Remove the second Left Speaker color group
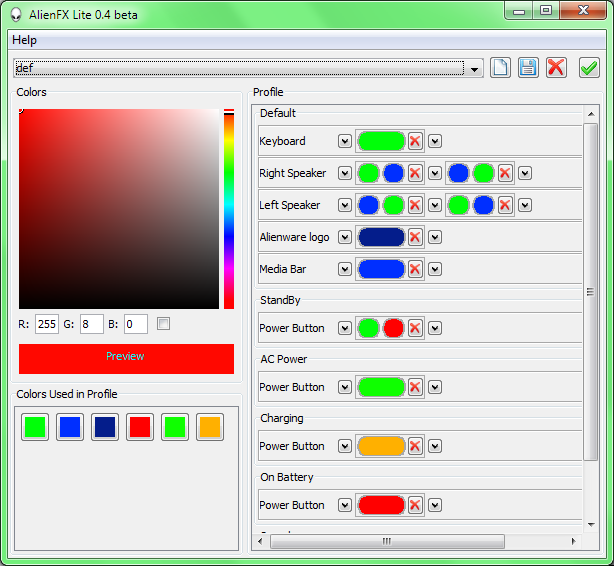This screenshot has height=566, width=614. coord(505,205)
